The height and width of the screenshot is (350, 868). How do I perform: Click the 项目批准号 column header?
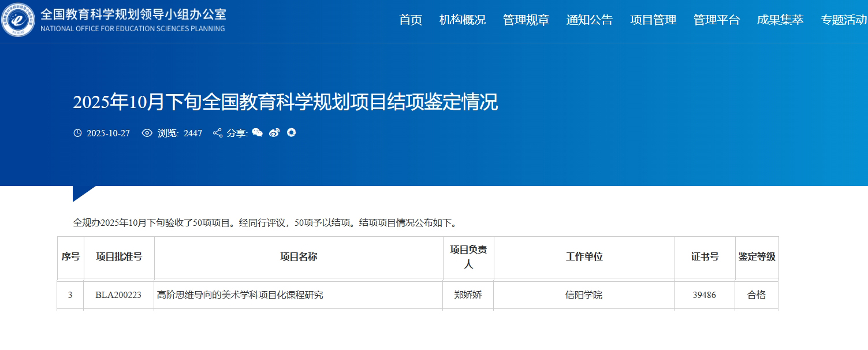click(x=119, y=257)
